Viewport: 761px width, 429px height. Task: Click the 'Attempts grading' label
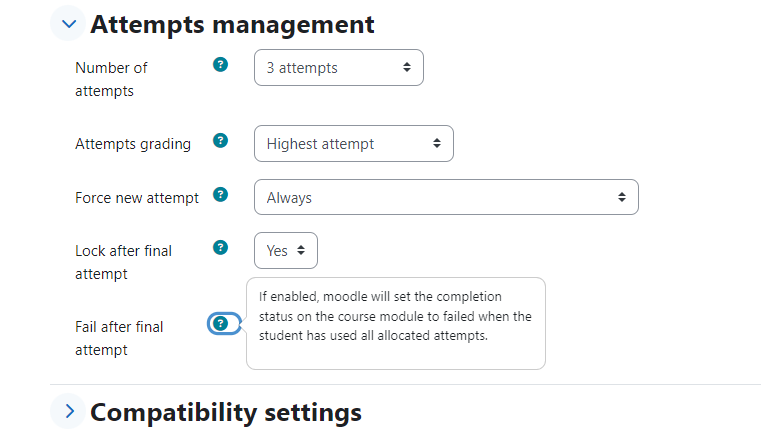point(133,144)
